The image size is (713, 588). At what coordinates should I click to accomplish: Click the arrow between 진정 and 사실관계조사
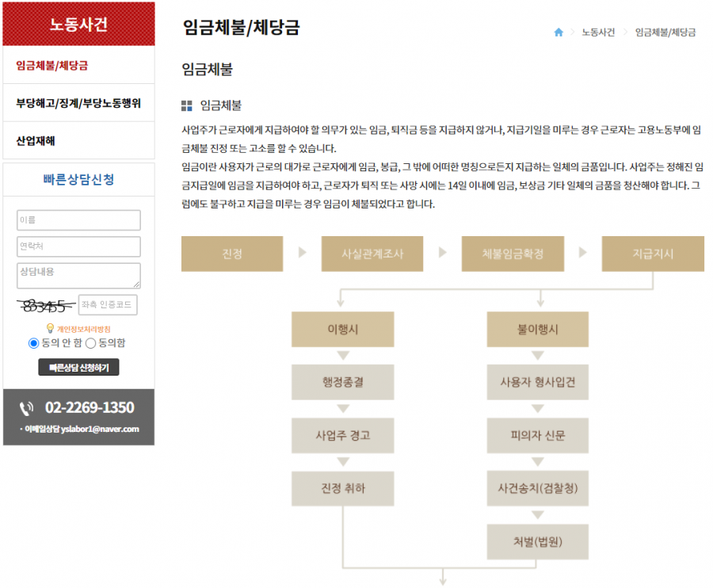click(302, 254)
